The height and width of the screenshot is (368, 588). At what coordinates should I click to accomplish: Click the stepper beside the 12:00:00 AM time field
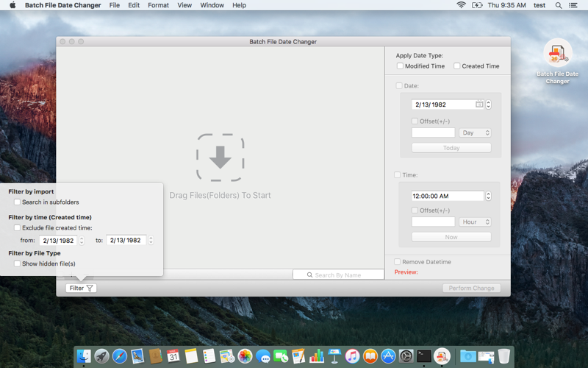488,196
